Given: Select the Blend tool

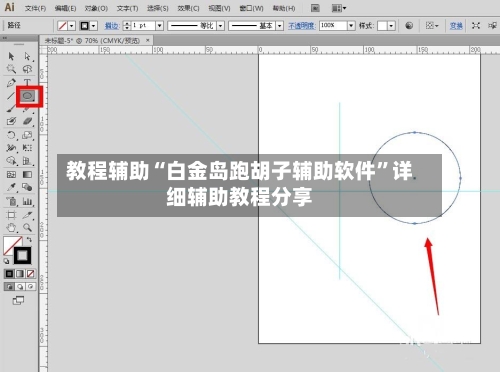Looking at the screenshot, I should [x=27, y=187].
